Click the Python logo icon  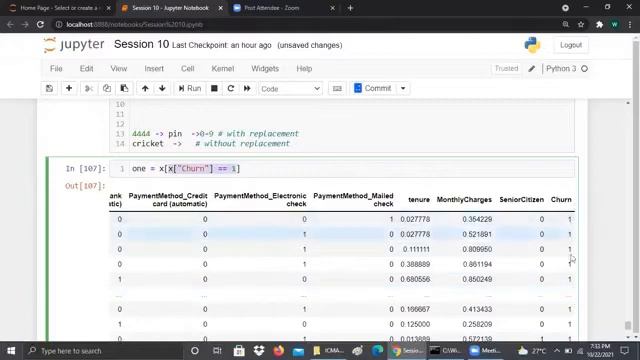[x=532, y=45]
